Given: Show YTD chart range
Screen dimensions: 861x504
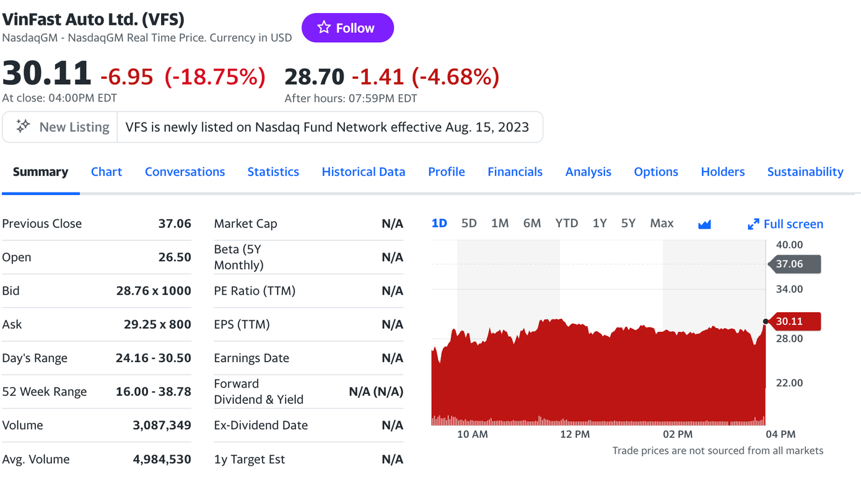Looking at the screenshot, I should coord(566,223).
